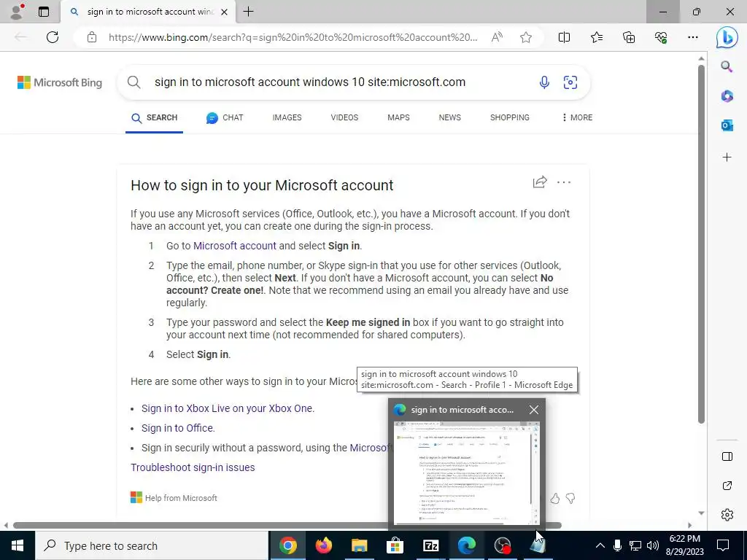
Task: Open Bing Chat sidebar button
Action: click(727, 38)
